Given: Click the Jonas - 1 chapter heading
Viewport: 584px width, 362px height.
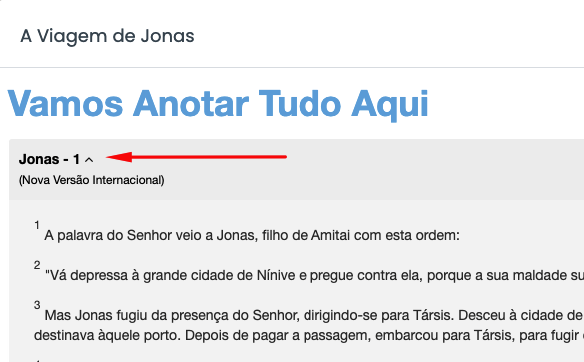Looking at the screenshot, I should pyautogui.click(x=49, y=159).
